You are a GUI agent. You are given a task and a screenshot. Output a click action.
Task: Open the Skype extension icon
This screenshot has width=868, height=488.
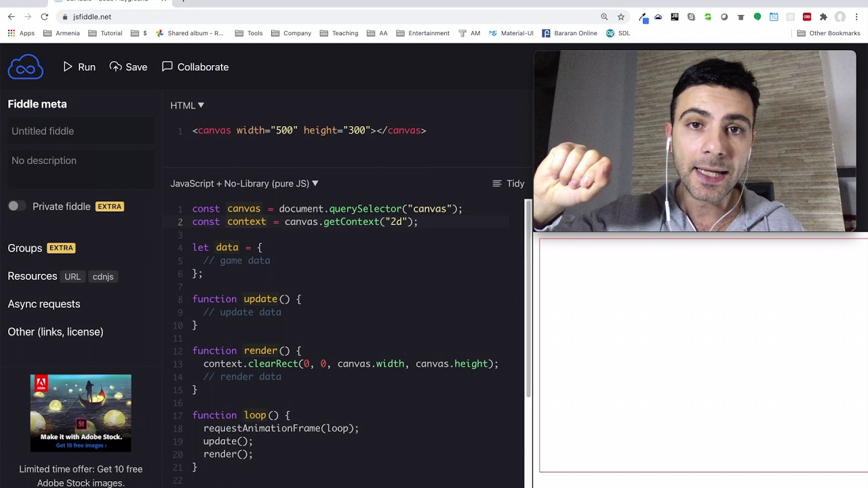pos(691,17)
